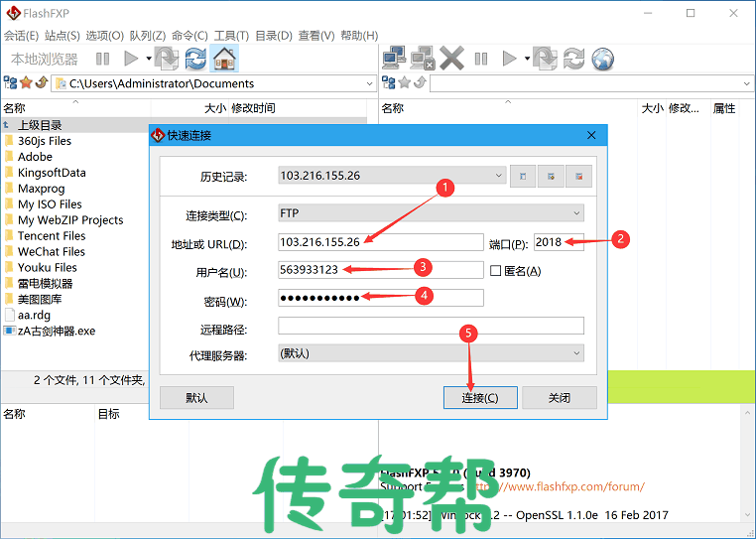This screenshot has height=539, width=756.
Task: Select the Adobe folder
Action: click(35, 157)
